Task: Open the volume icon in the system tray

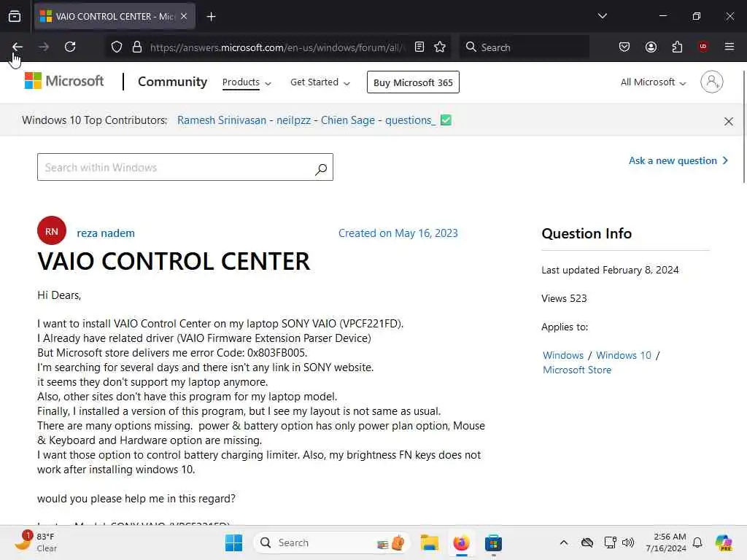Action: point(628,542)
